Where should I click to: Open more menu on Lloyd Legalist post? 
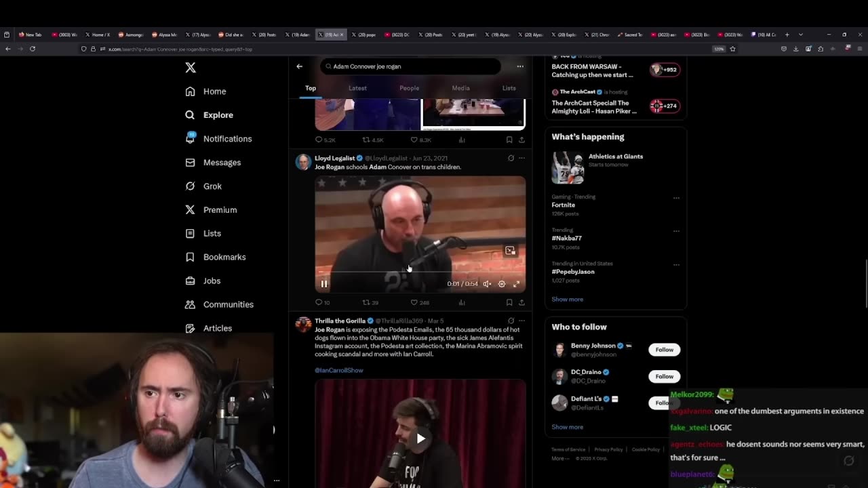(x=521, y=158)
